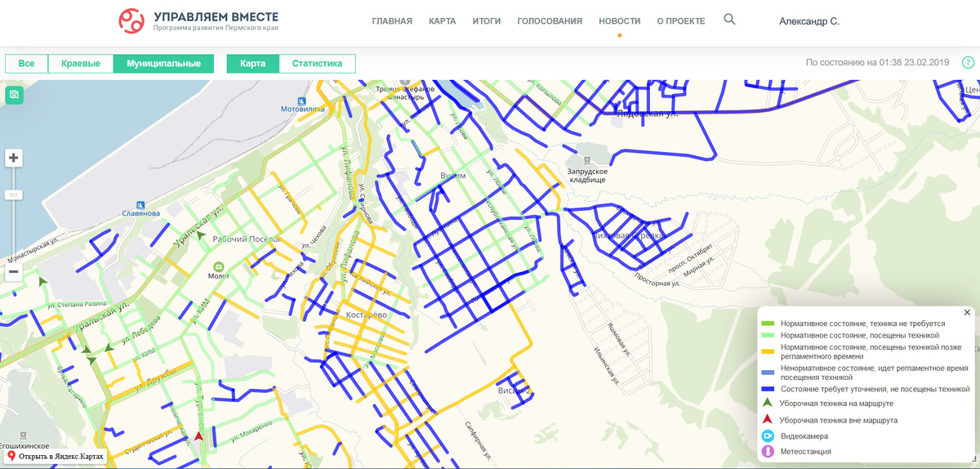Viewport: 980px width, 469px height.
Task: Zoom in the map with plus button
Action: (x=14, y=158)
